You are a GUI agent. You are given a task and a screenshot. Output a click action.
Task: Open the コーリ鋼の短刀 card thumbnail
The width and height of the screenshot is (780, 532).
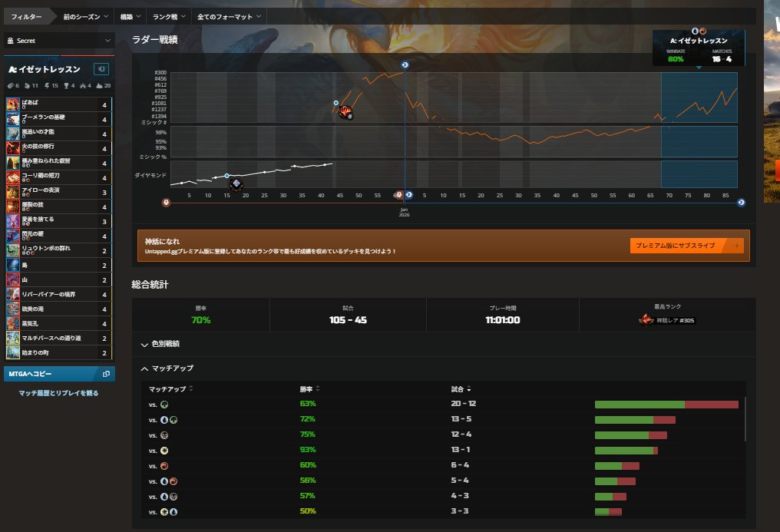pos(12,177)
